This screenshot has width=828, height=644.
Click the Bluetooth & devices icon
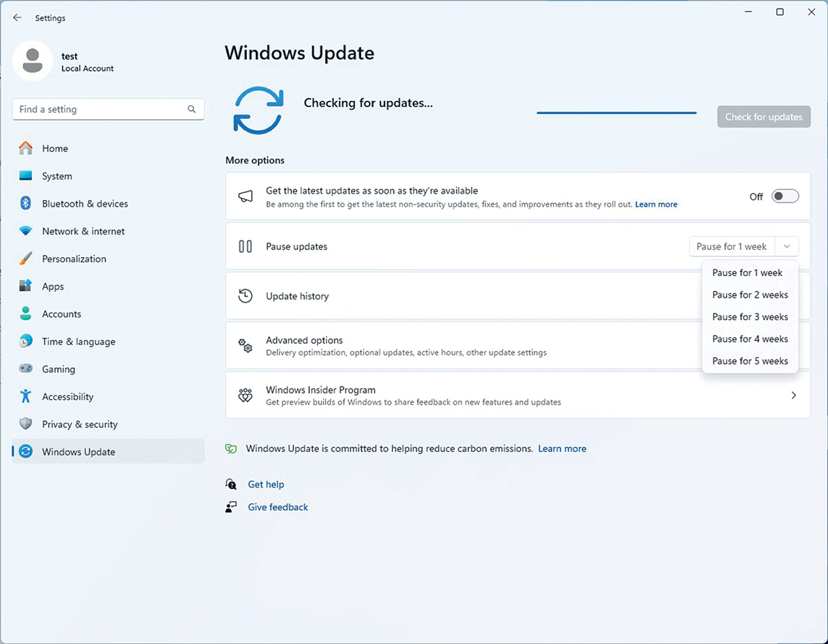coord(26,203)
